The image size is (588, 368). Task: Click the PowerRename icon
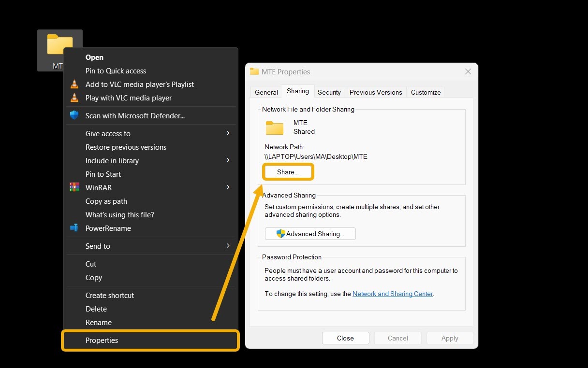75,228
